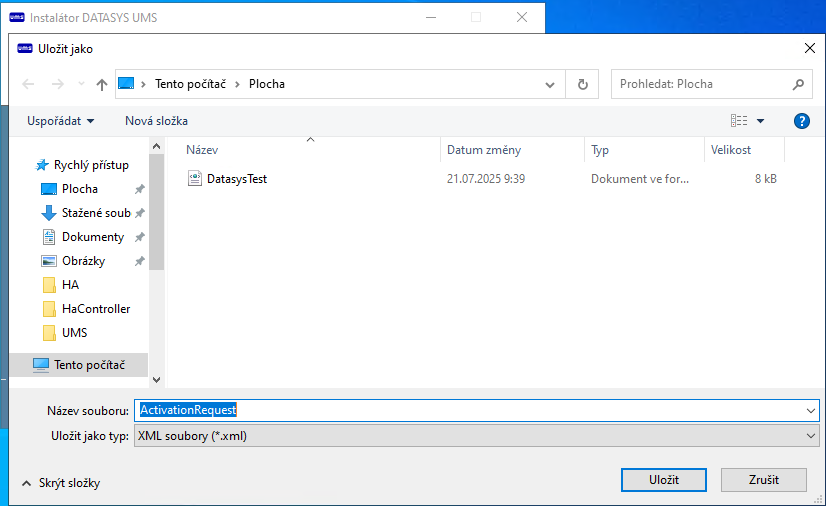
Task: Create new folder with Nová složka
Action: [x=156, y=121]
